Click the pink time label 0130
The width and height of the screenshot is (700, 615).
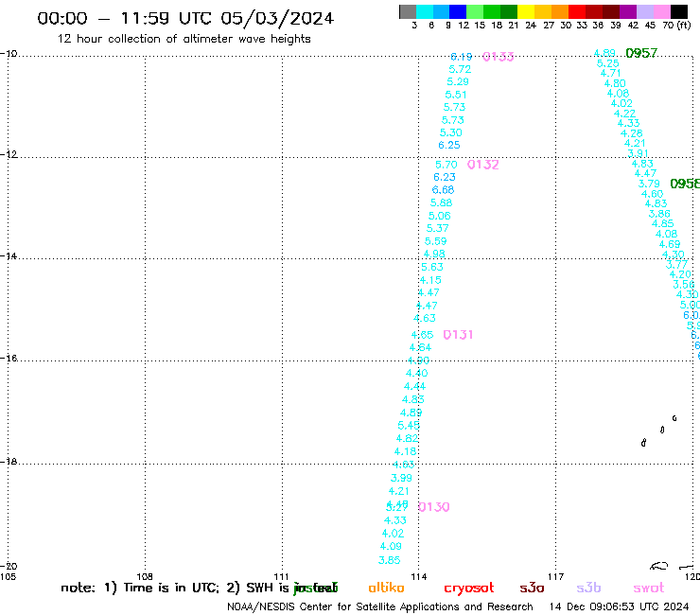coord(434,507)
